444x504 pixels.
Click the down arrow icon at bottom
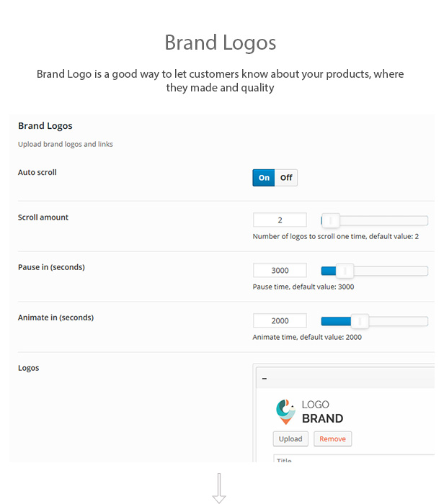219,488
